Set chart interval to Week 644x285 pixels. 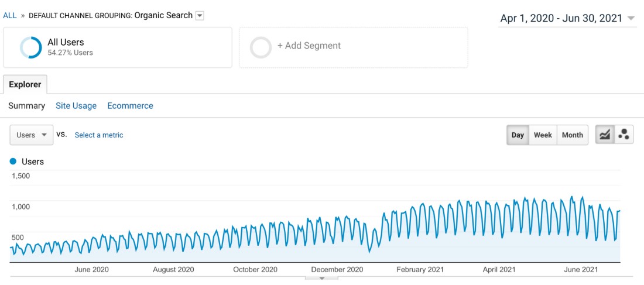(x=543, y=135)
